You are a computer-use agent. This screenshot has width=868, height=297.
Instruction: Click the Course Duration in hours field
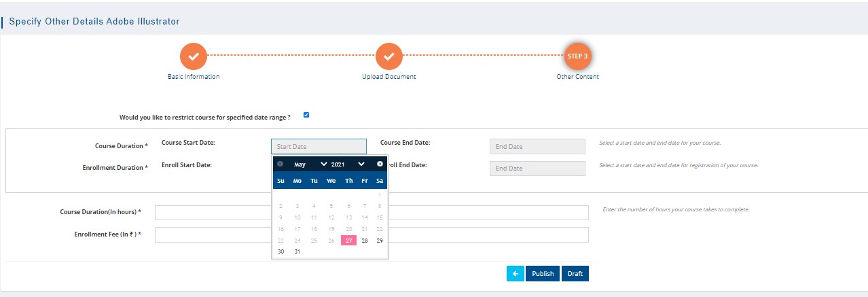pos(372,213)
